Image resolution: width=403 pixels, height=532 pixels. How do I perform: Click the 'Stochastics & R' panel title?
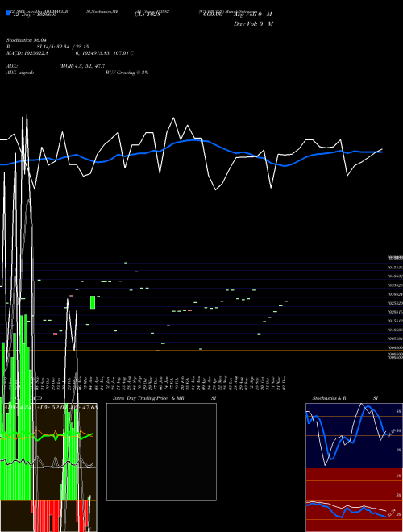click(329, 398)
